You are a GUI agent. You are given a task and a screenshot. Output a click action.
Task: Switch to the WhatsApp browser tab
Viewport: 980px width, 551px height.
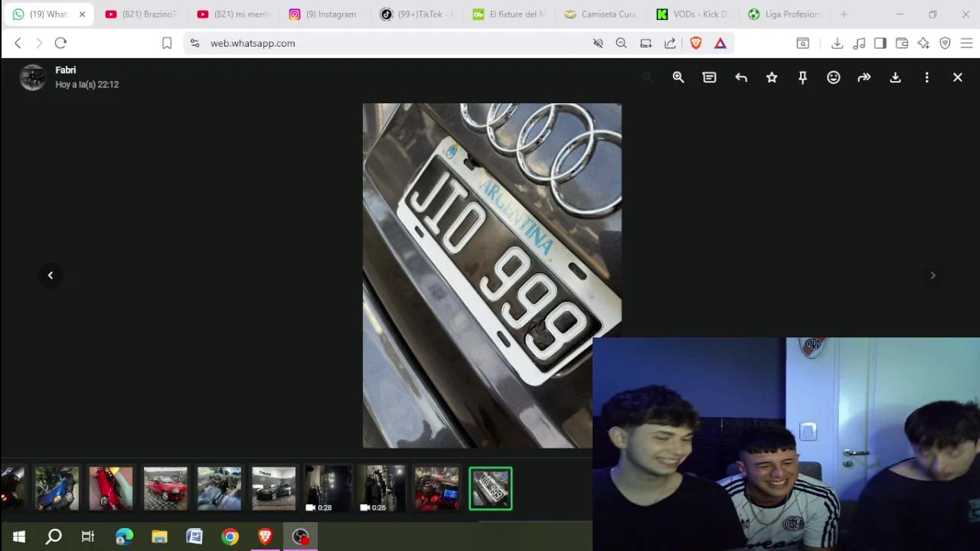48,15
